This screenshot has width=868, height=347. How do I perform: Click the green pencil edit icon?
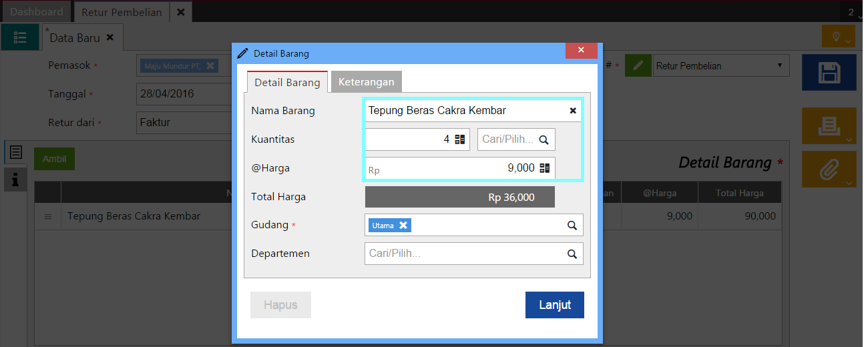(x=638, y=65)
